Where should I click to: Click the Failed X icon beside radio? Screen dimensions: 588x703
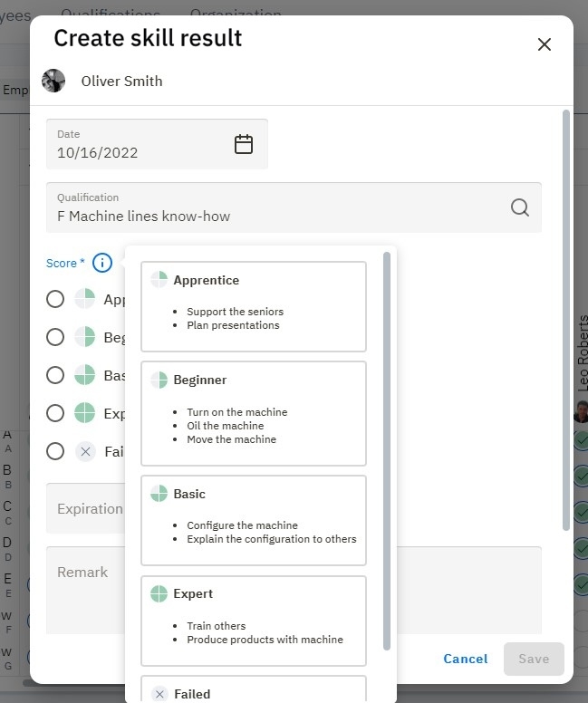point(85,451)
